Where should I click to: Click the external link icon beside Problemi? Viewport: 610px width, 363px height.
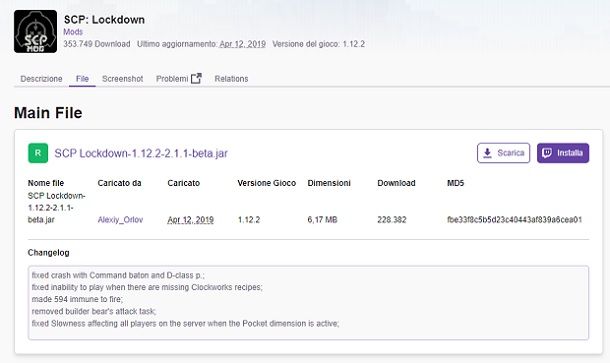coord(196,78)
